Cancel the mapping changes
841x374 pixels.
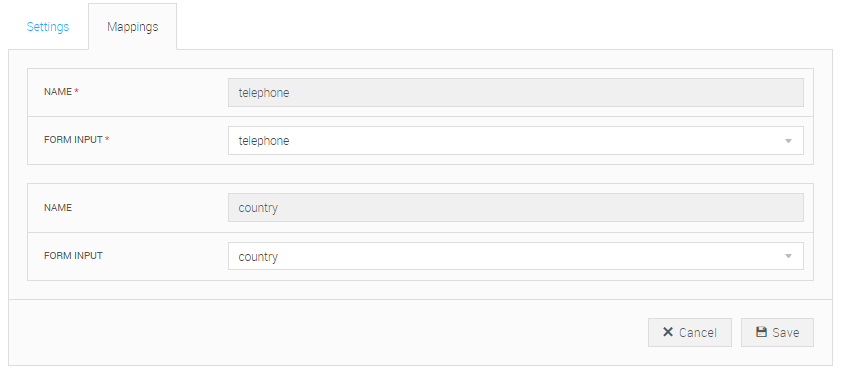690,332
